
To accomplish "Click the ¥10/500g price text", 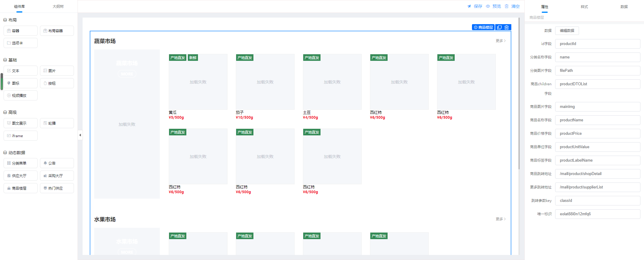I will coord(244,117).
